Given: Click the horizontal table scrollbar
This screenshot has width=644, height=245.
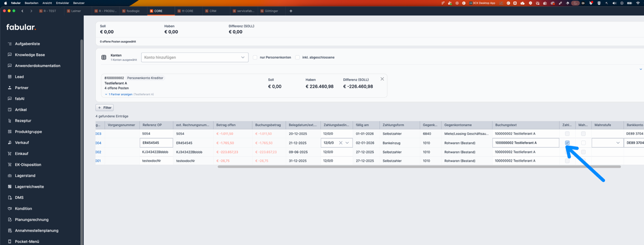Looking at the screenshot, I should (x=419, y=167).
